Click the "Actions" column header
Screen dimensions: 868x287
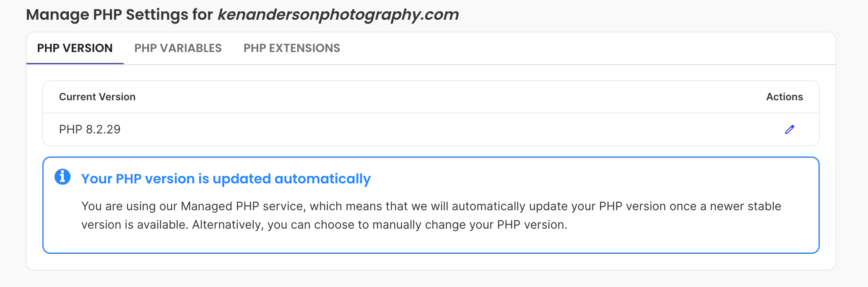tap(784, 97)
